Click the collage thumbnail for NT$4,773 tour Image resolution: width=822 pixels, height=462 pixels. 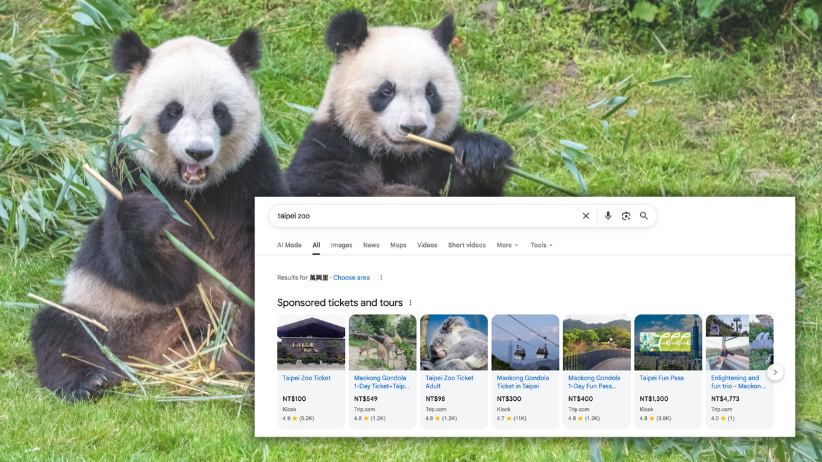point(740,342)
